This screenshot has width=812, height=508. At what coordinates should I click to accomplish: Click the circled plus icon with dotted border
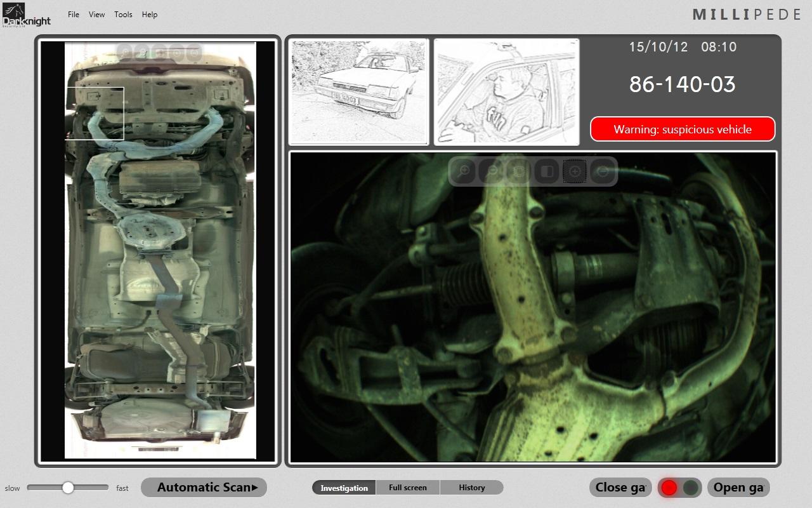tap(575, 171)
